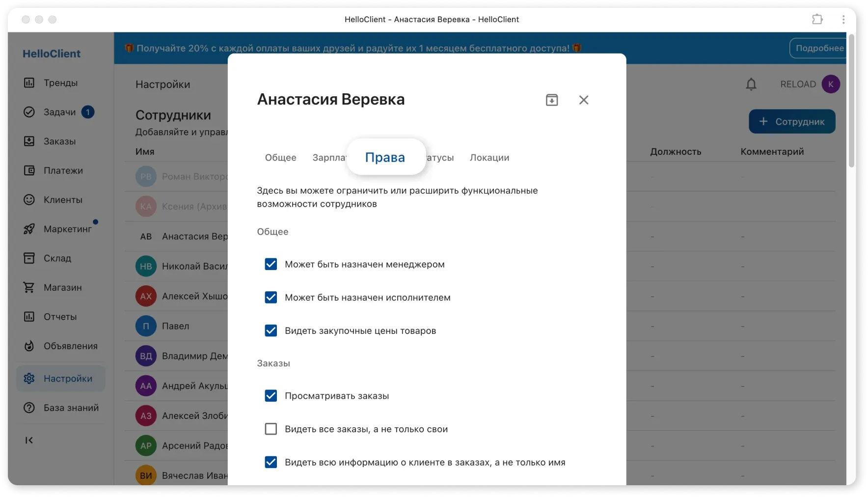Open the Общее tab of the dialog
The image size is (868, 497).
pyautogui.click(x=280, y=158)
